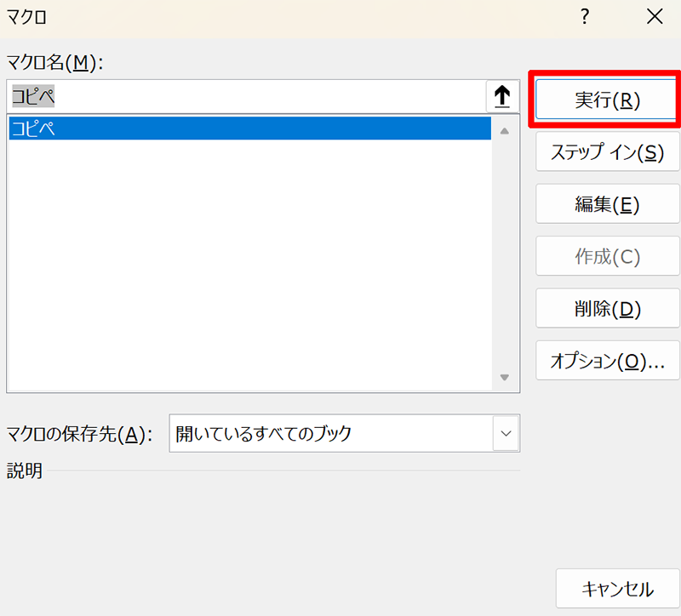Open the macro editor via 編集(E)
681x616 pixels.
607,204
